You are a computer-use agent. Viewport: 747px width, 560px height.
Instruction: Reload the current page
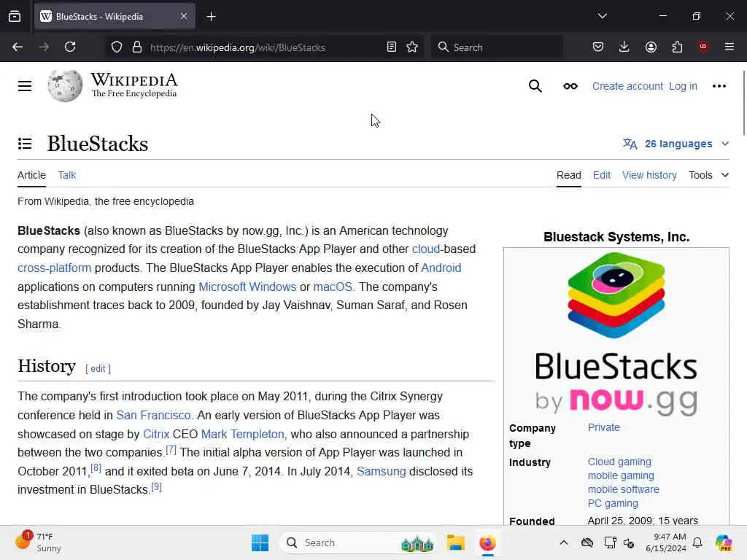pos(70,47)
